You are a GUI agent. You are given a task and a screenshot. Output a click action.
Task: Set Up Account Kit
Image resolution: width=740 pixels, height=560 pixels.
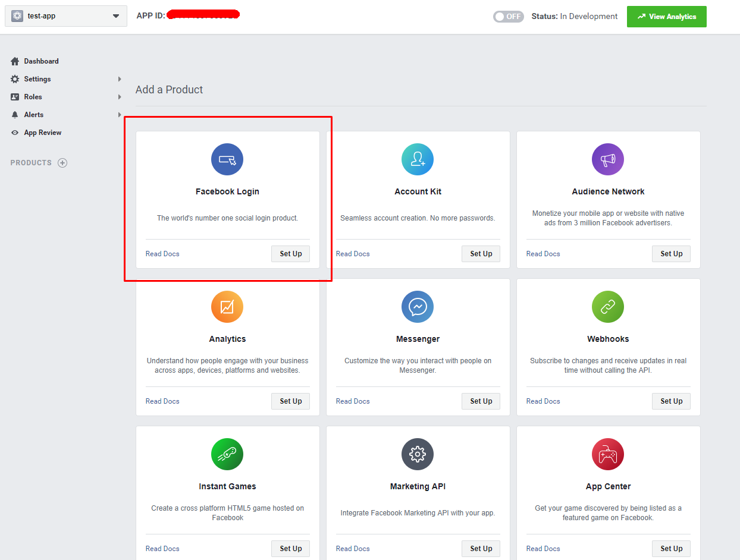pos(481,254)
